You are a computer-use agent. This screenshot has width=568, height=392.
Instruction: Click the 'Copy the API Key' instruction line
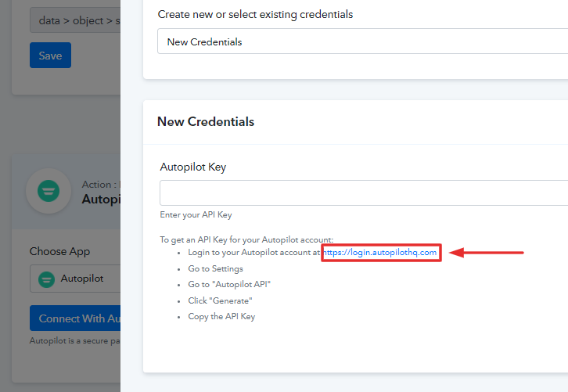(x=221, y=317)
